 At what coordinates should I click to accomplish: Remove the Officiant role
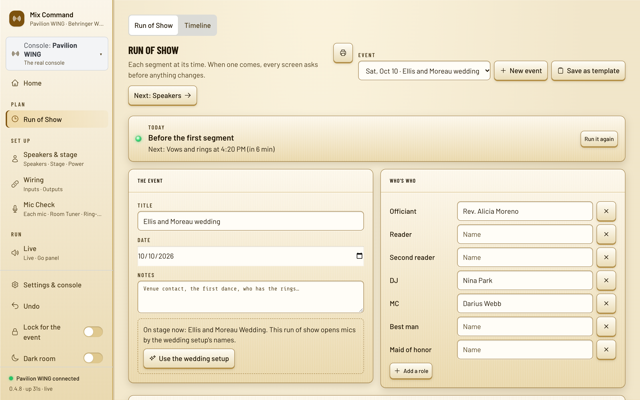pos(606,211)
